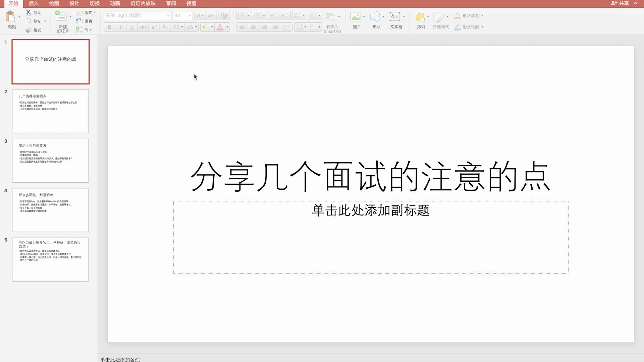This screenshot has width=644, height=362.
Task: Toggle right text alignment
Action: click(264, 27)
